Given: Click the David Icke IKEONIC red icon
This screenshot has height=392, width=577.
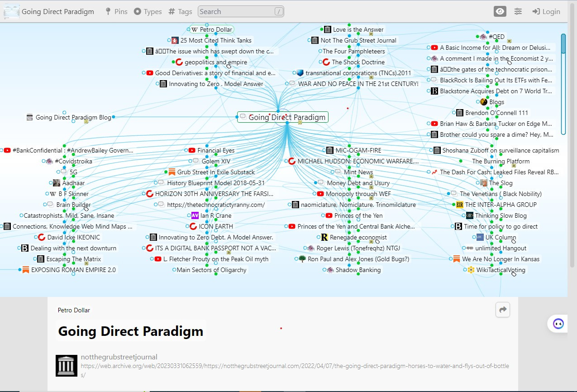Looking at the screenshot, I should click(42, 237).
